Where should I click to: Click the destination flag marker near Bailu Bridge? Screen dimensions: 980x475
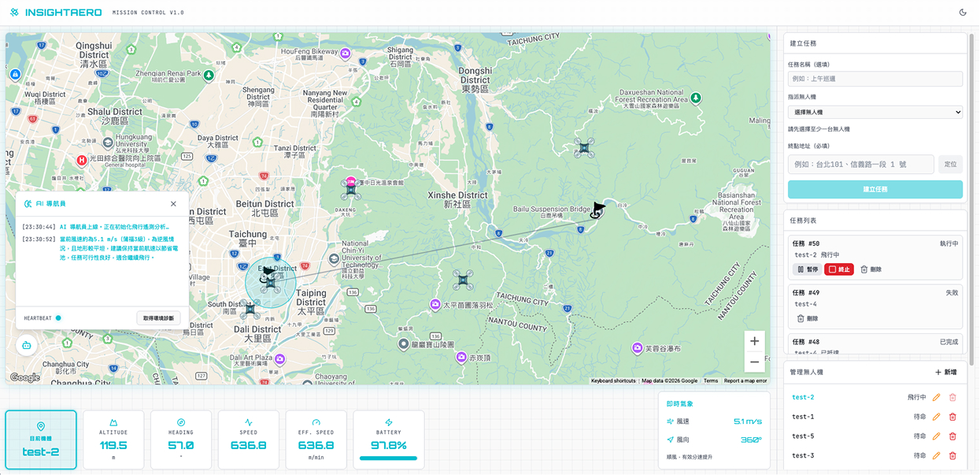click(598, 210)
